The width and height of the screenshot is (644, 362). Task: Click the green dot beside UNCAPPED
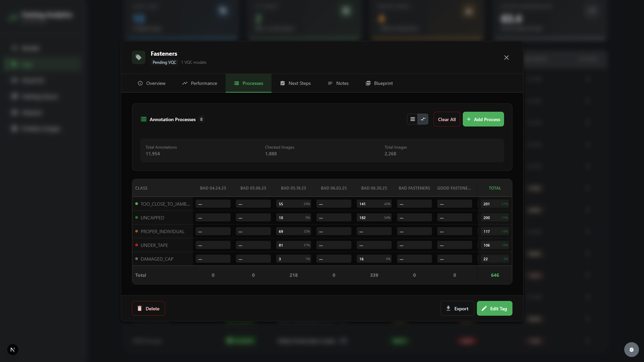click(137, 217)
